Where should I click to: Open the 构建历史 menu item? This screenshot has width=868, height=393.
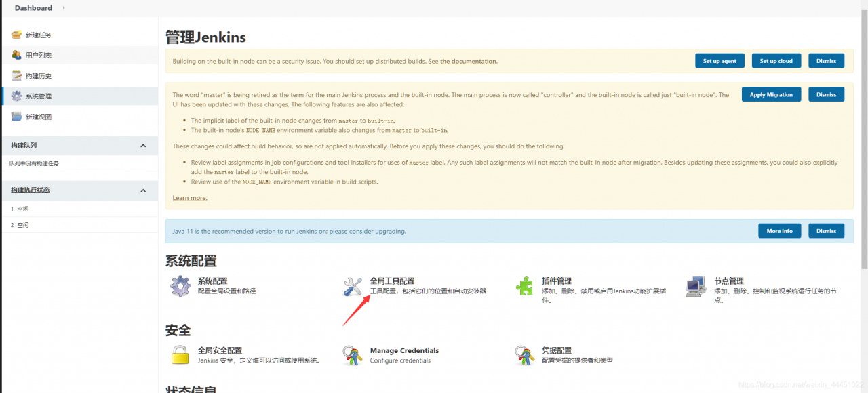click(x=39, y=75)
